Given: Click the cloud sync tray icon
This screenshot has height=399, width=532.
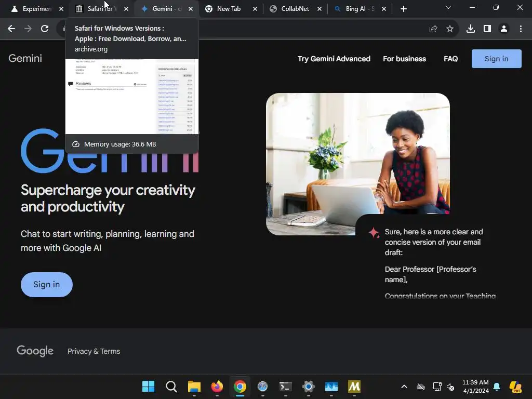Looking at the screenshot, I should (421, 387).
